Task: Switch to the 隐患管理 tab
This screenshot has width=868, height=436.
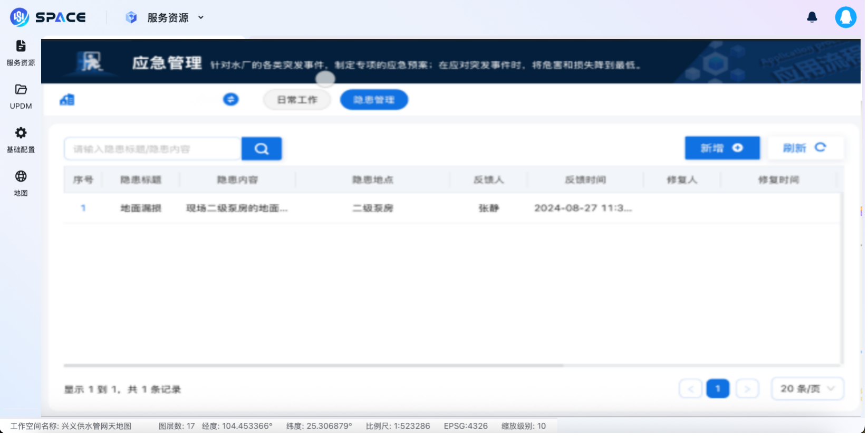Action: (x=374, y=100)
